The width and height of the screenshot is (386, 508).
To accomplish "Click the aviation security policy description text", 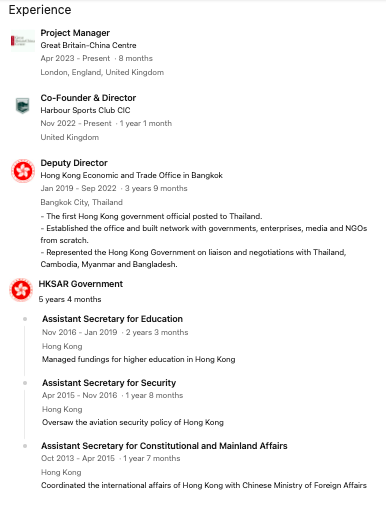I will (133, 422).
